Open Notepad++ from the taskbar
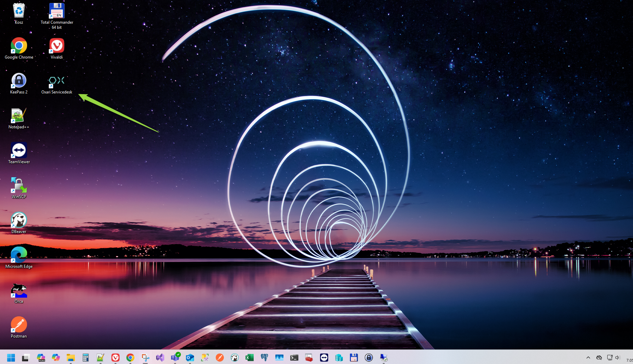 pyautogui.click(x=100, y=358)
